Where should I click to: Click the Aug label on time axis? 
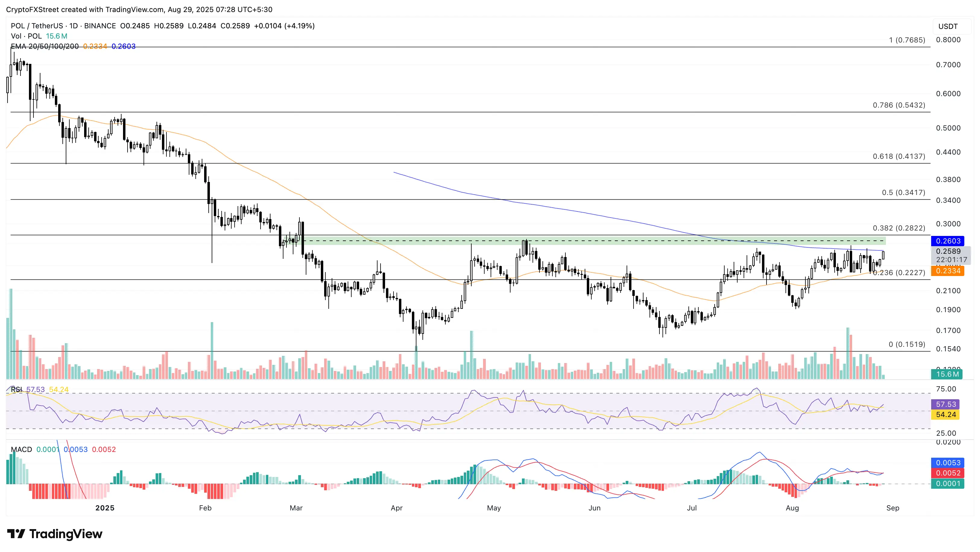[792, 508]
